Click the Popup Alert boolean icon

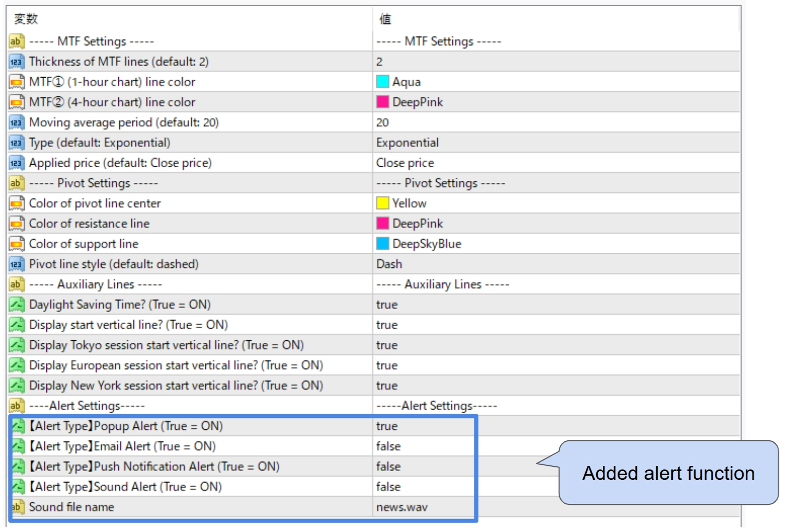tap(18, 426)
